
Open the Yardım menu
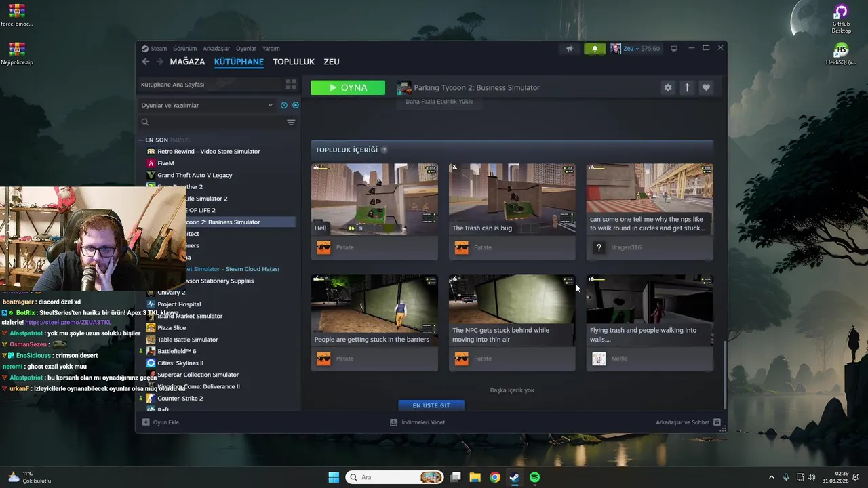[x=271, y=49]
